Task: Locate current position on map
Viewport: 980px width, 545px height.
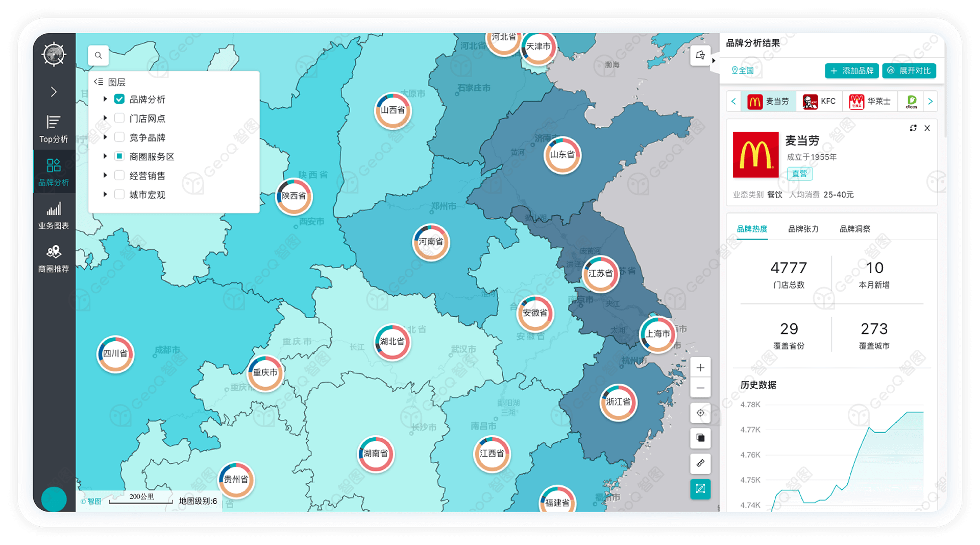Action: click(x=700, y=413)
